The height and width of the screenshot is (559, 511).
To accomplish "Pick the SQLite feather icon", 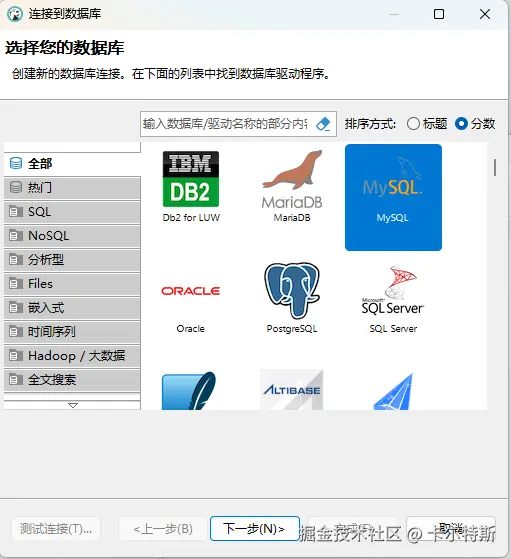I will pyautogui.click(x=189, y=390).
